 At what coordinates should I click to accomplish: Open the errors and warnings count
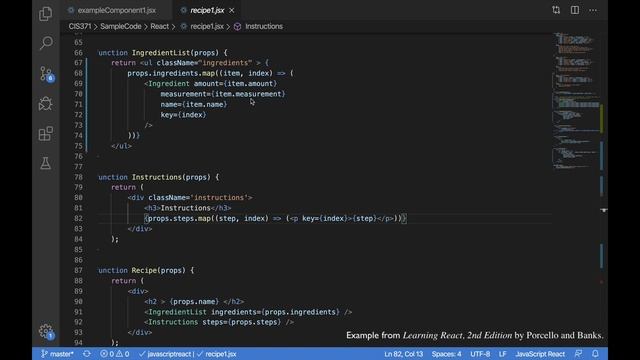(115, 354)
